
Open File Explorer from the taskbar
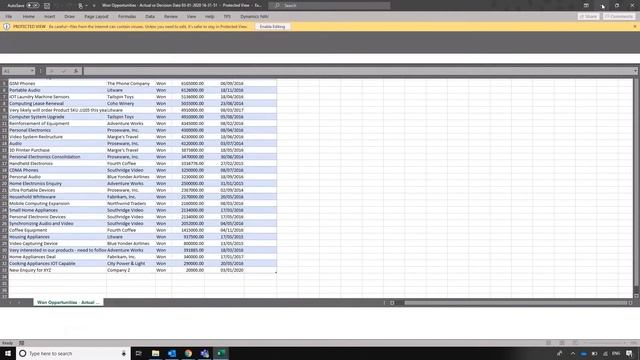[x=156, y=353]
